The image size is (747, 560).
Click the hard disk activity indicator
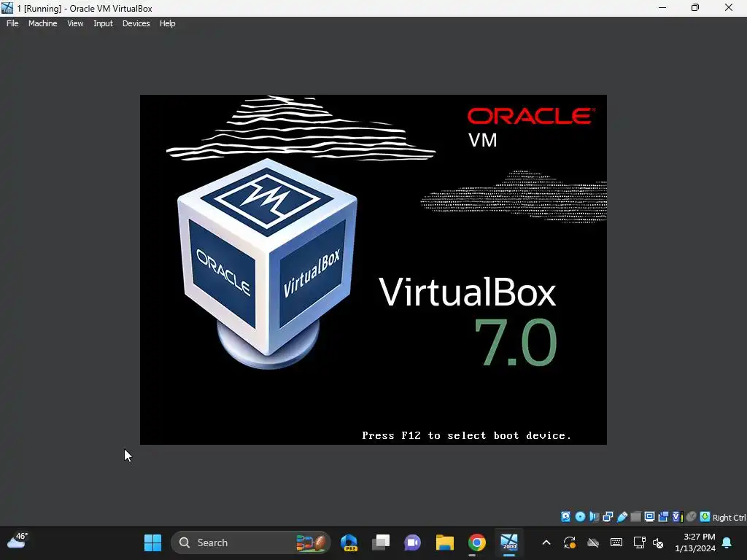(565, 517)
